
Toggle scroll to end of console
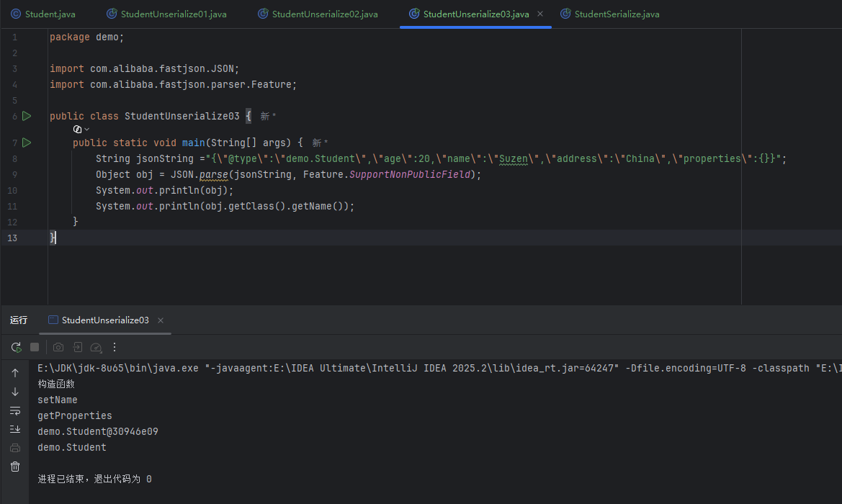click(x=15, y=429)
